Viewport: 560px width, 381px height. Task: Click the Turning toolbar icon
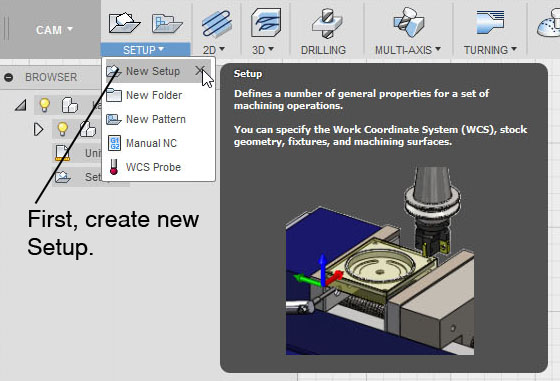pos(490,22)
